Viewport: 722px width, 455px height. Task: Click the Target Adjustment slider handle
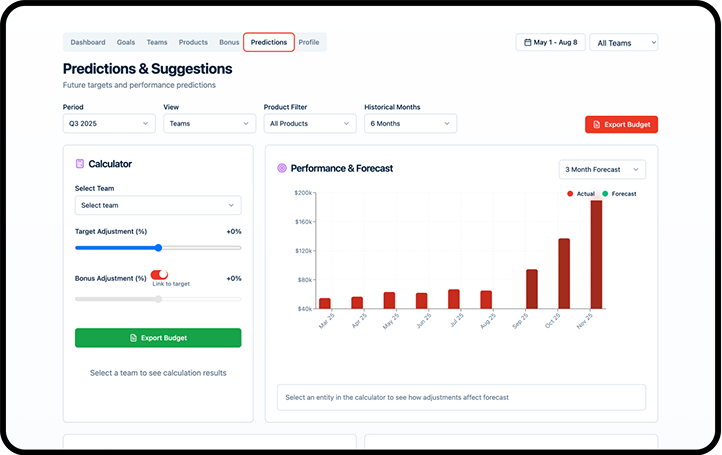coord(158,247)
